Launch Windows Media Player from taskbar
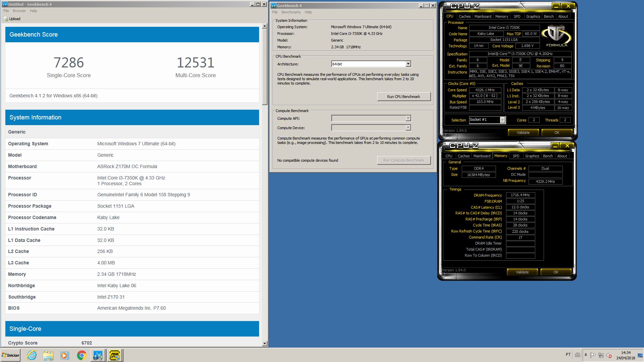The image size is (644, 362). 65,355
